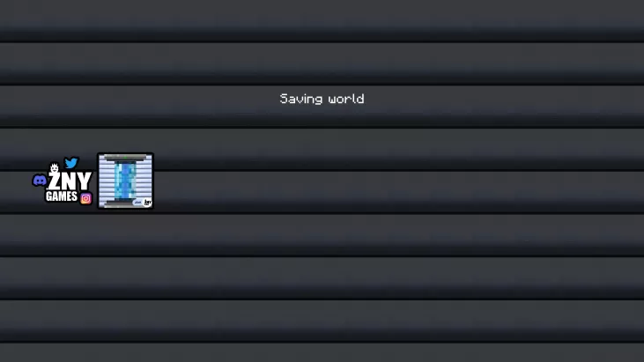This screenshot has width=644, height=362.
Task: Open the purple Discord logo icon
Action: (x=40, y=181)
